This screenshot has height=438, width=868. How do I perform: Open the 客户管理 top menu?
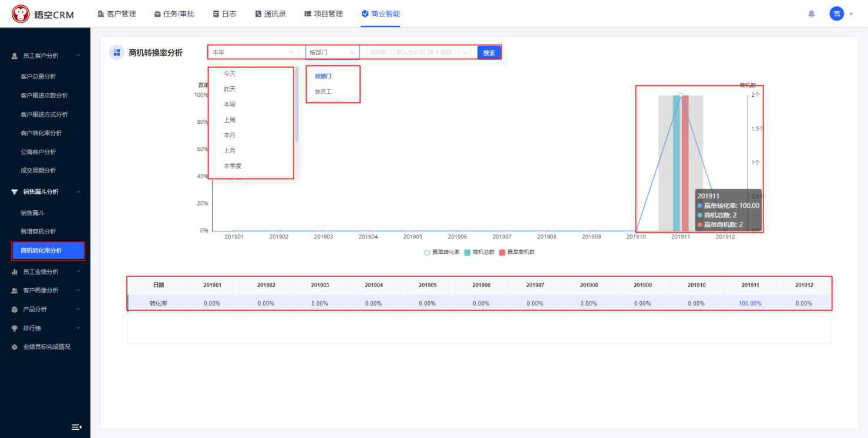117,14
